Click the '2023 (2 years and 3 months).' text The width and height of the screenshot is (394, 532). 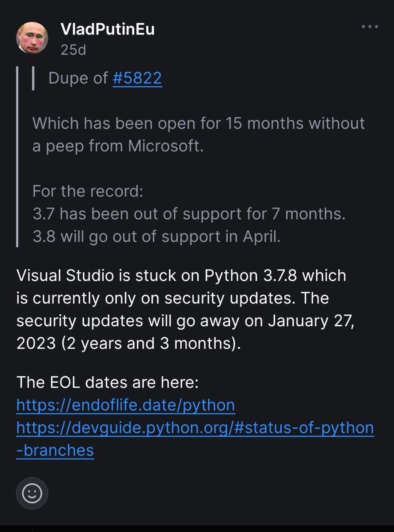pyautogui.click(x=128, y=343)
